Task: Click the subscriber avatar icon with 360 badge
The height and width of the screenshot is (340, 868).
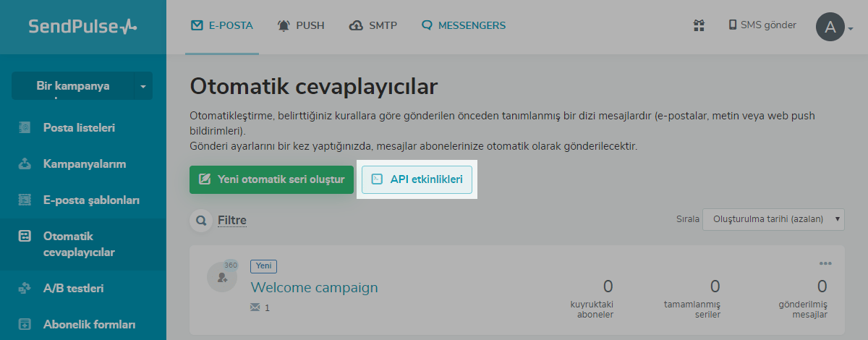Action: click(x=221, y=276)
